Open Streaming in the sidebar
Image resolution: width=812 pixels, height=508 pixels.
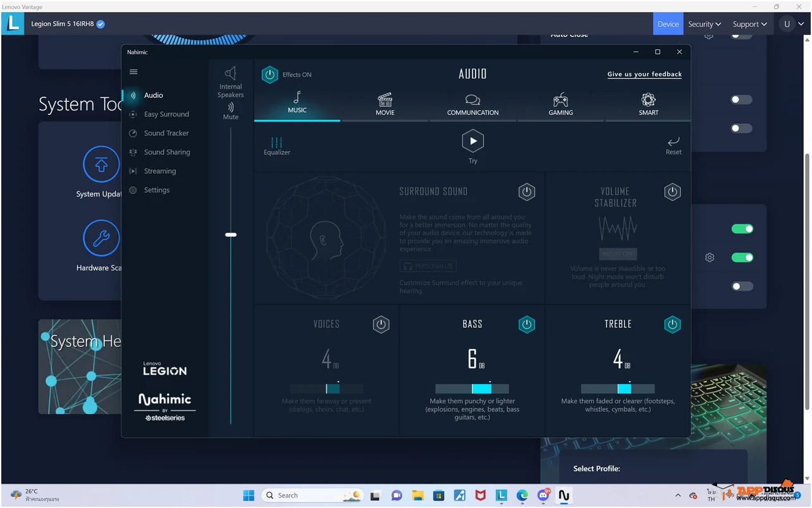click(160, 171)
